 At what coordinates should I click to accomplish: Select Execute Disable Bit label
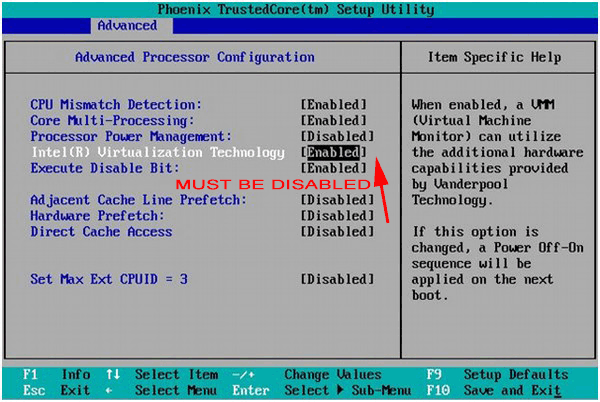(105, 168)
